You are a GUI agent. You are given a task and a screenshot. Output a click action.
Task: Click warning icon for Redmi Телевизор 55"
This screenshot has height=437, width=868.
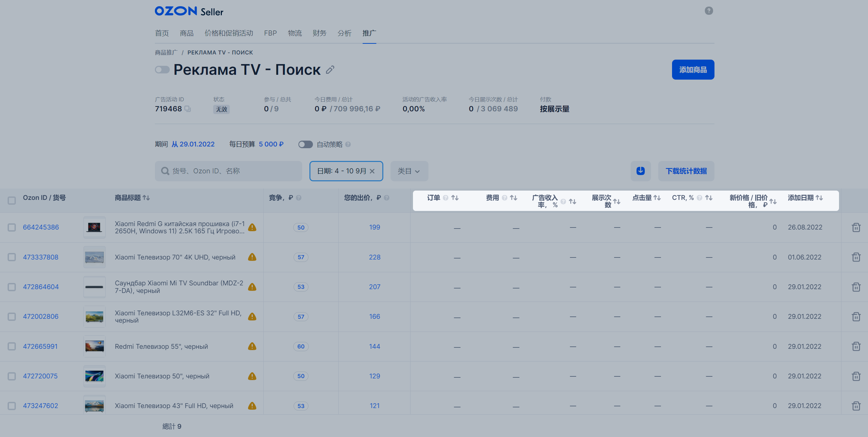click(x=252, y=346)
